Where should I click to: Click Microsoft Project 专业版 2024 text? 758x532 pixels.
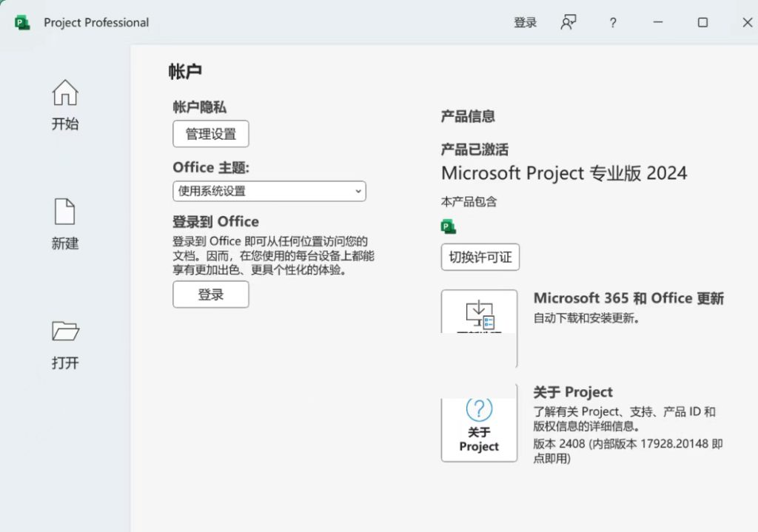click(x=563, y=173)
